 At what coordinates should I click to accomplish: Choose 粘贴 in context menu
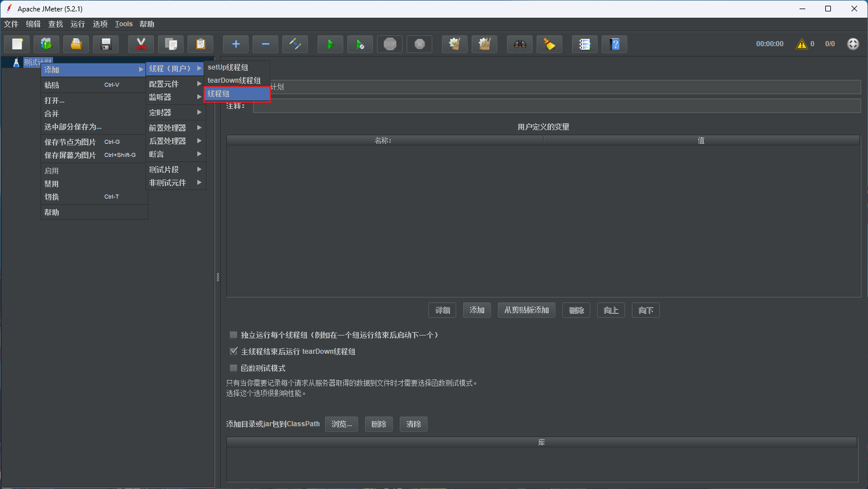[94, 85]
